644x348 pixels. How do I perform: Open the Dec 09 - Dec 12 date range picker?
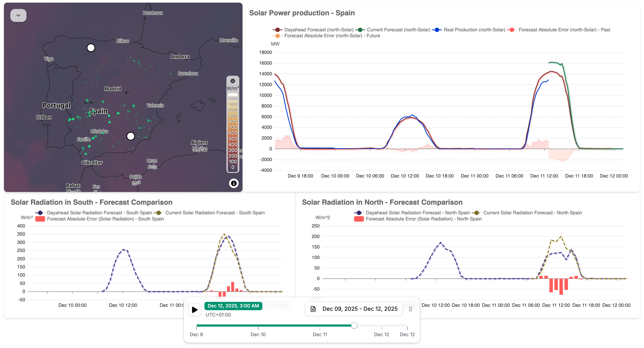pyautogui.click(x=359, y=309)
